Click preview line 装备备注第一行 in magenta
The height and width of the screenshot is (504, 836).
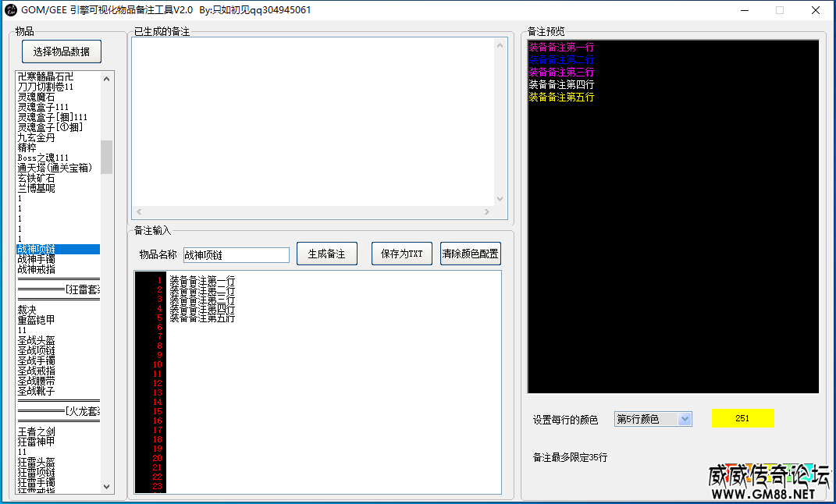tap(561, 47)
